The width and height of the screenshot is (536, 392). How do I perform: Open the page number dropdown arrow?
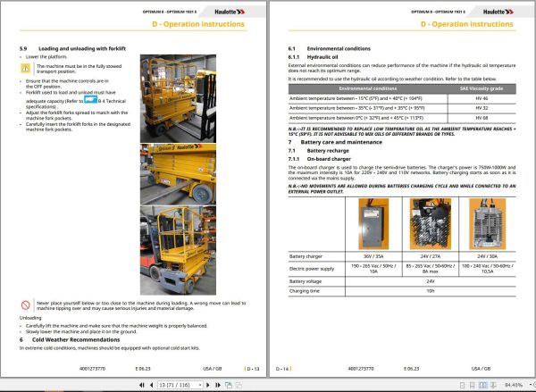pos(200,385)
